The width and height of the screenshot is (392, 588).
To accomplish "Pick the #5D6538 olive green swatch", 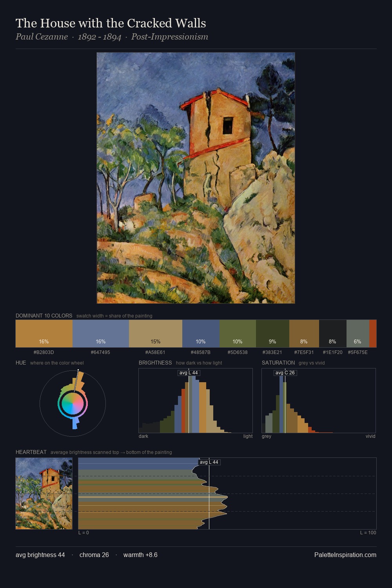I will (x=238, y=334).
